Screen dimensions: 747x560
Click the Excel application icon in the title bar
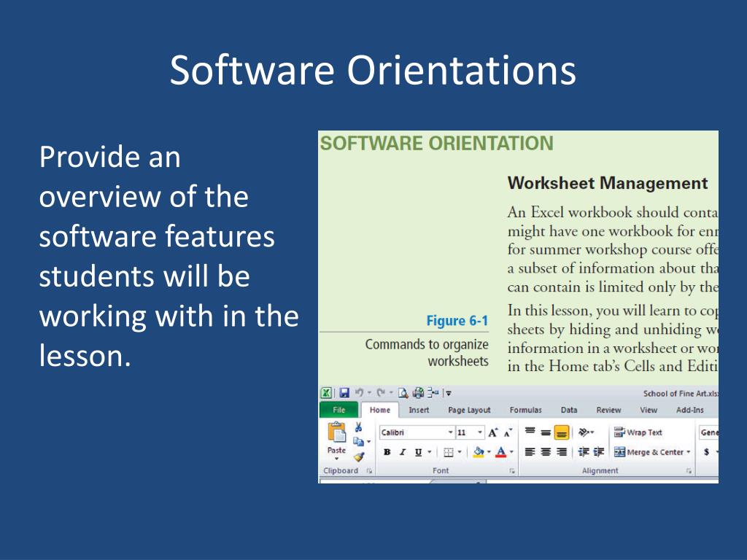326,393
